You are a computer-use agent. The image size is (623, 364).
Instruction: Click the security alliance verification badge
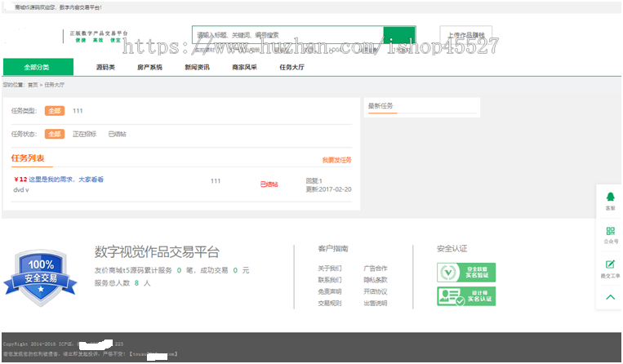pyautogui.click(x=466, y=273)
